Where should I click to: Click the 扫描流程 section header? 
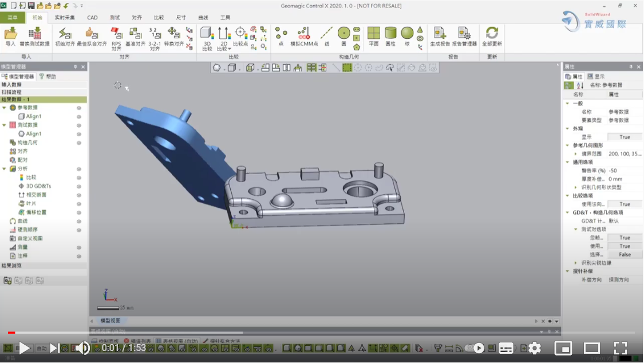pos(44,92)
